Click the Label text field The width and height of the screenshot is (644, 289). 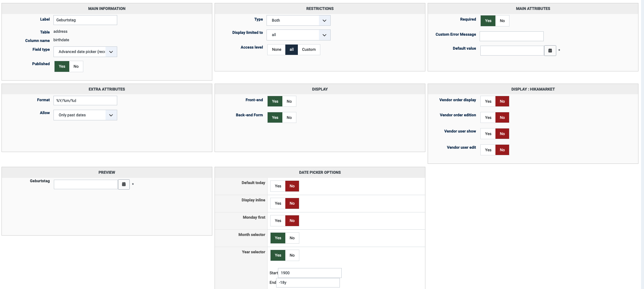[x=85, y=20]
